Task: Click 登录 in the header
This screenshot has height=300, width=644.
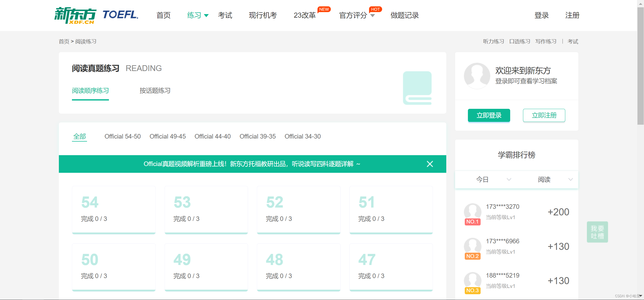Action: 542,15
